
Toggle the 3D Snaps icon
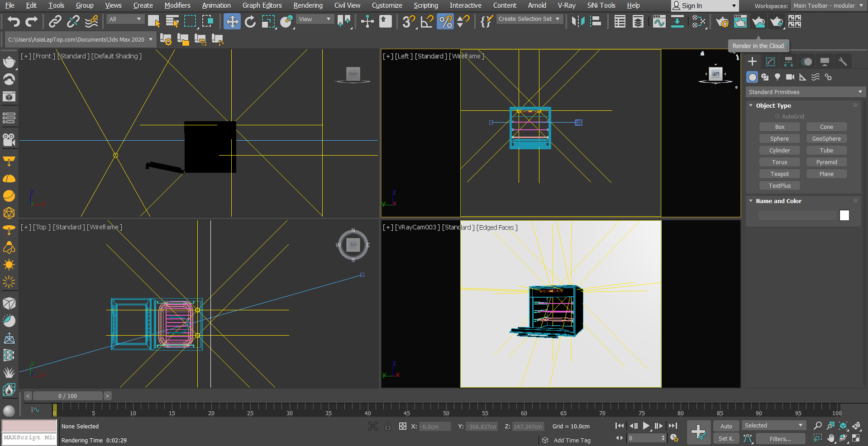tap(409, 21)
